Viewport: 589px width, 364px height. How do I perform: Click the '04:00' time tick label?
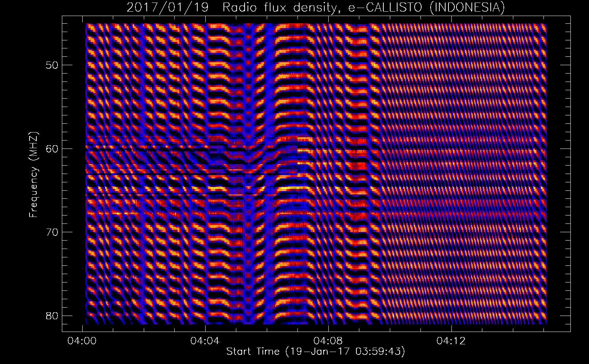pyautogui.click(x=82, y=341)
